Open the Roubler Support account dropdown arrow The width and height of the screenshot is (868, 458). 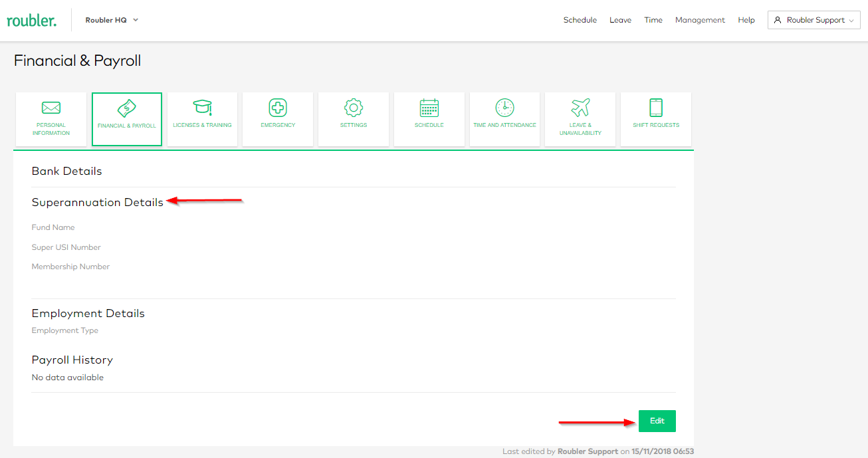click(x=851, y=21)
